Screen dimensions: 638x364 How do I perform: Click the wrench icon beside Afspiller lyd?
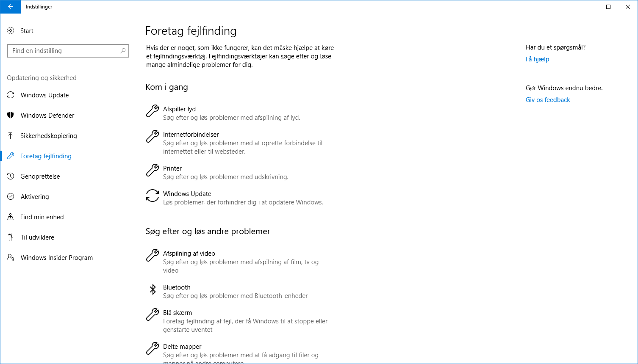(x=152, y=111)
